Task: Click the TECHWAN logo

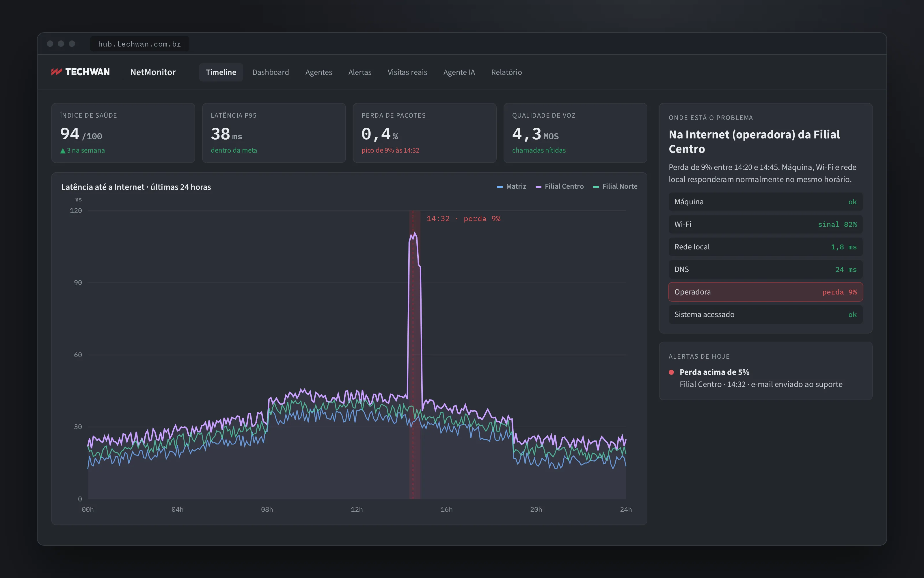Action: coord(81,72)
